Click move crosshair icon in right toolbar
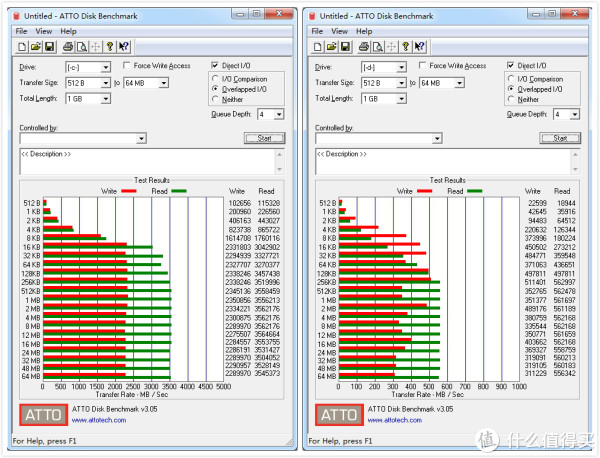Image resolution: width=600 pixels, height=458 pixels. tap(391, 47)
